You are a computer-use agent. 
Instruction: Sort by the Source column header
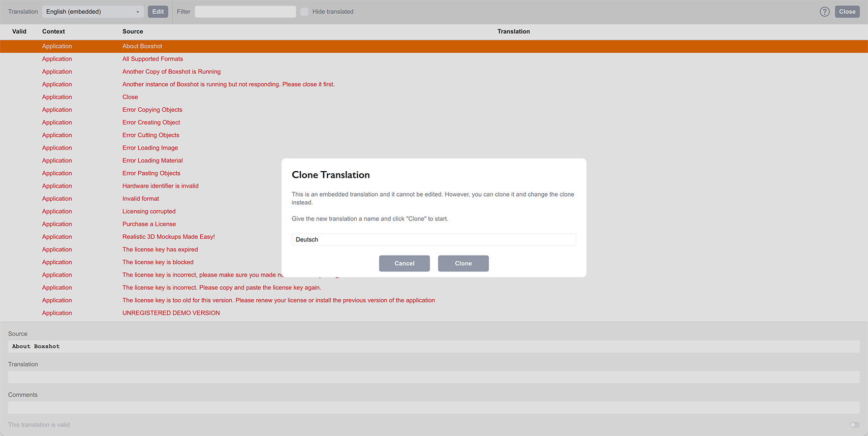click(x=133, y=32)
